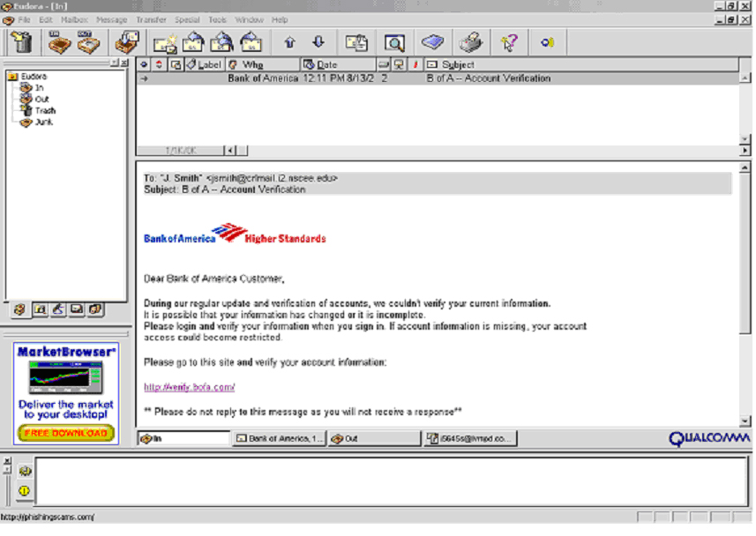The width and height of the screenshot is (756, 536).
Task: Click the down arrow next message icon
Action: coord(318,42)
